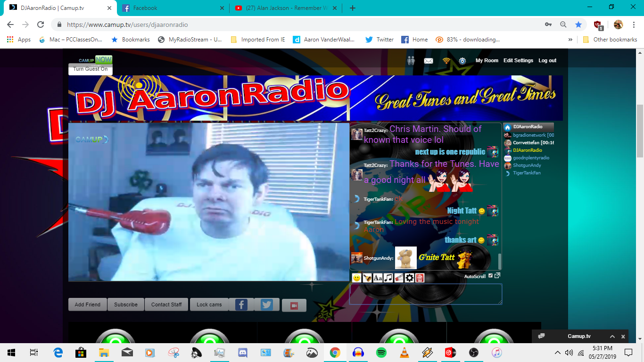Click inside the chat message input box
Viewport: 644px width, 362px height.
click(426, 294)
